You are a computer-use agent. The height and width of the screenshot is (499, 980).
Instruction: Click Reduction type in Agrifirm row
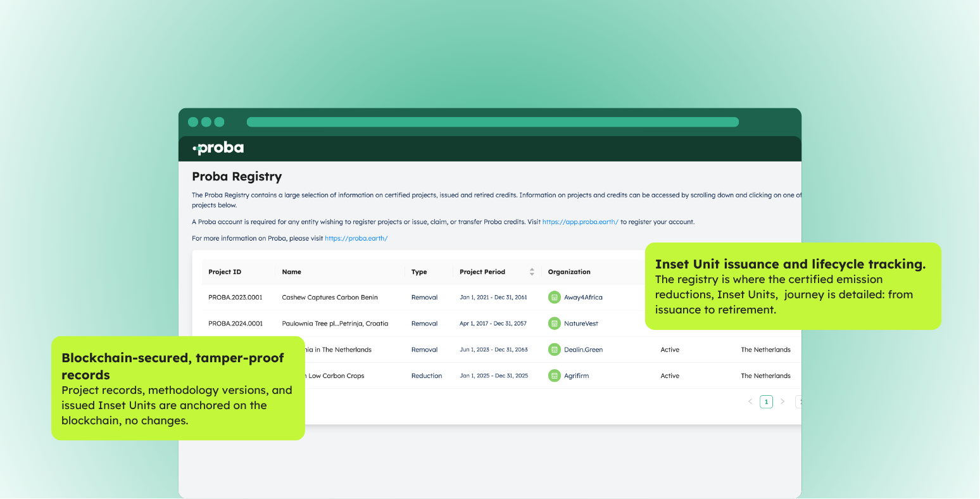point(427,376)
